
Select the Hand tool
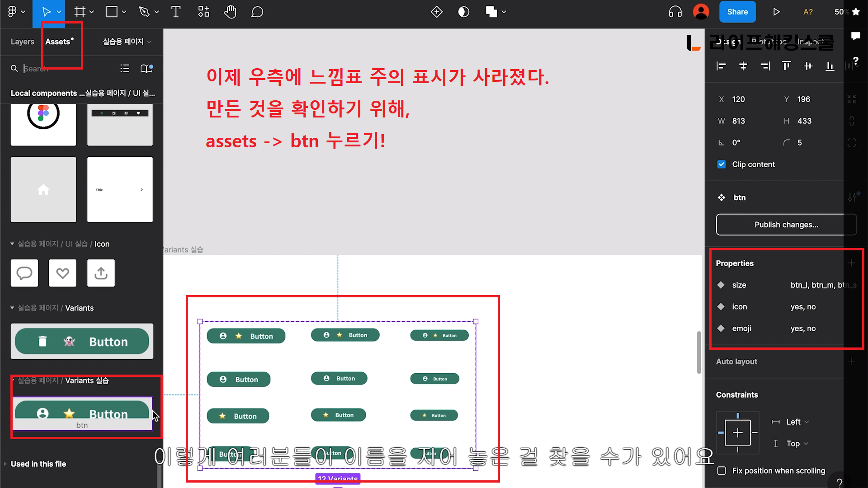pos(230,12)
